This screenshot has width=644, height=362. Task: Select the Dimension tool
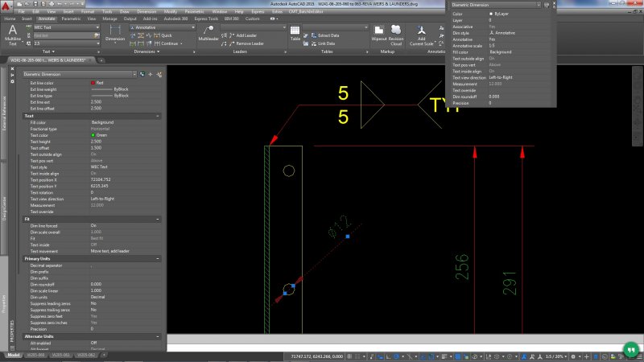coord(115,33)
